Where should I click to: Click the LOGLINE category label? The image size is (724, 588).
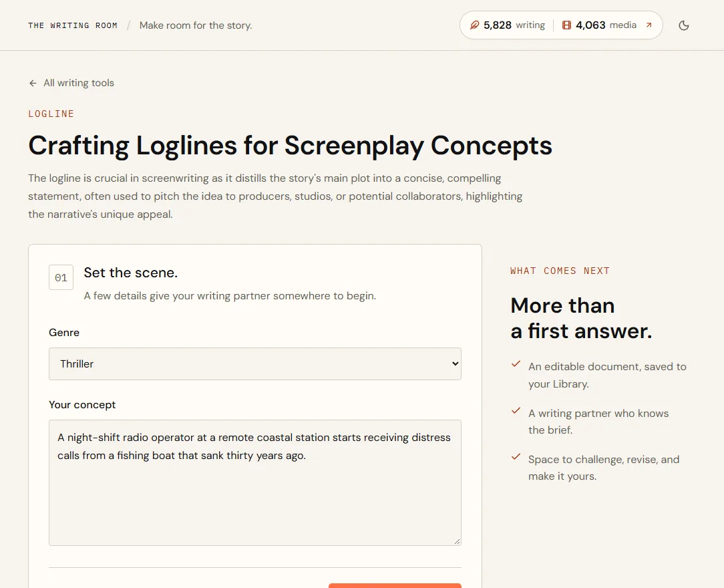(51, 114)
